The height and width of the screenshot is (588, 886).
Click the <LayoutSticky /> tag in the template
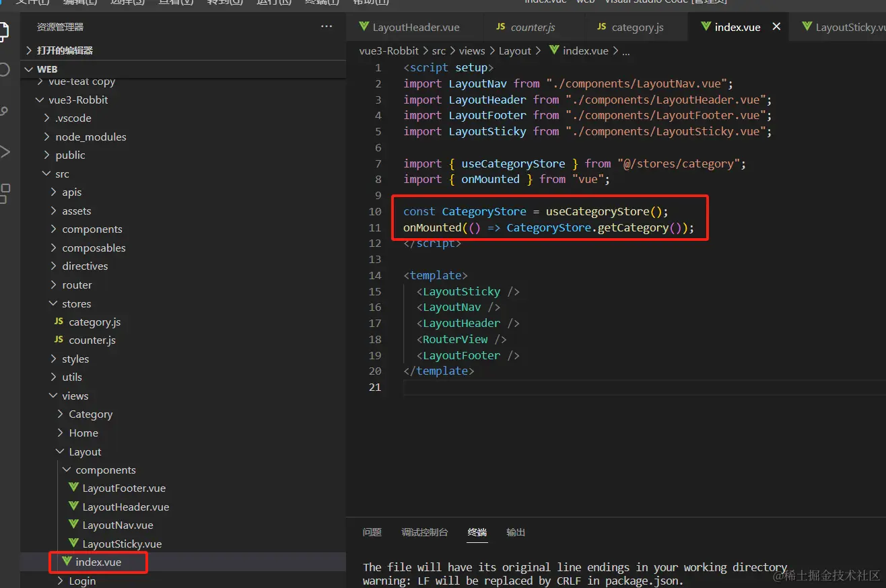coord(468,291)
